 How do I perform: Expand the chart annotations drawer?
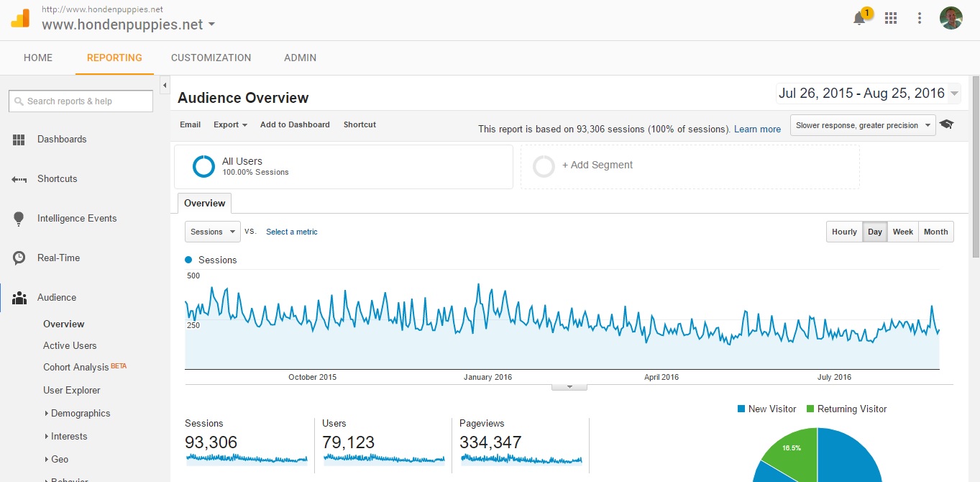pyautogui.click(x=569, y=386)
